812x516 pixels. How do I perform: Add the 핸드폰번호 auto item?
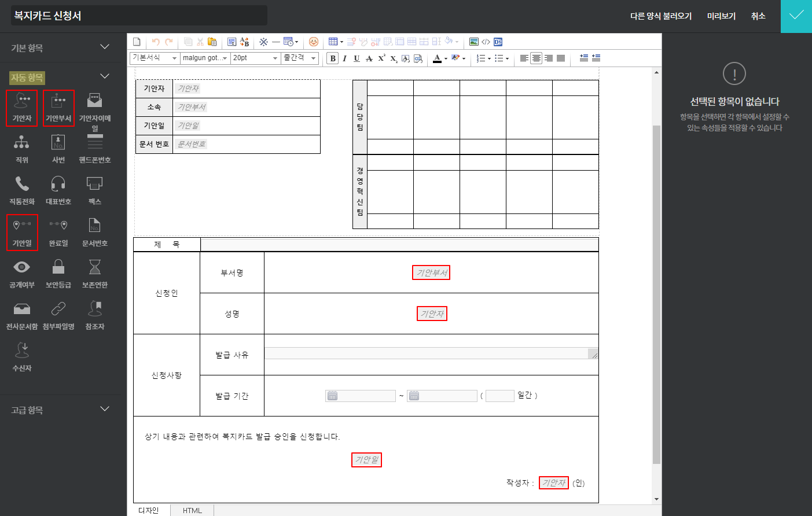94,143
